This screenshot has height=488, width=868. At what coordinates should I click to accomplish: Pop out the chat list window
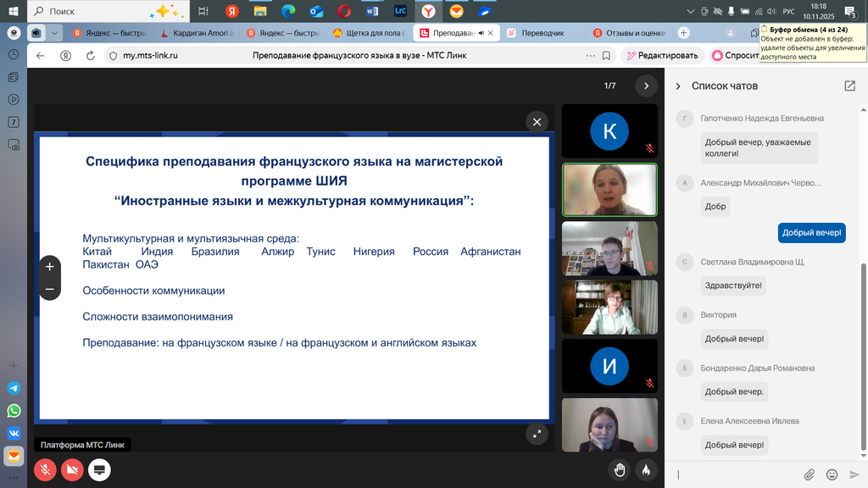[849, 86]
